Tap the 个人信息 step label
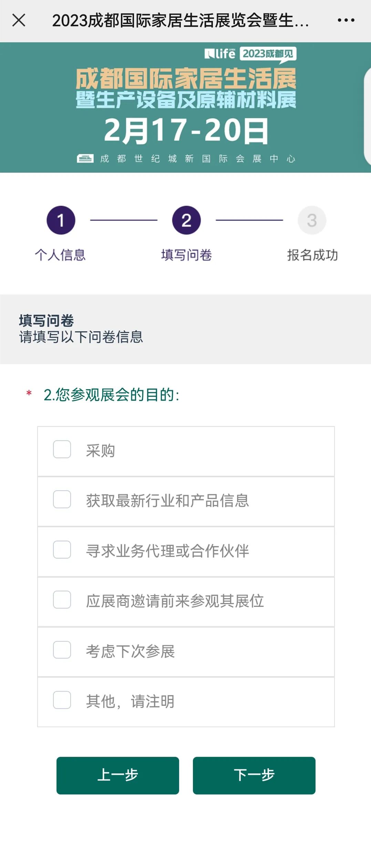This screenshot has width=371, height=868. pyautogui.click(x=60, y=255)
